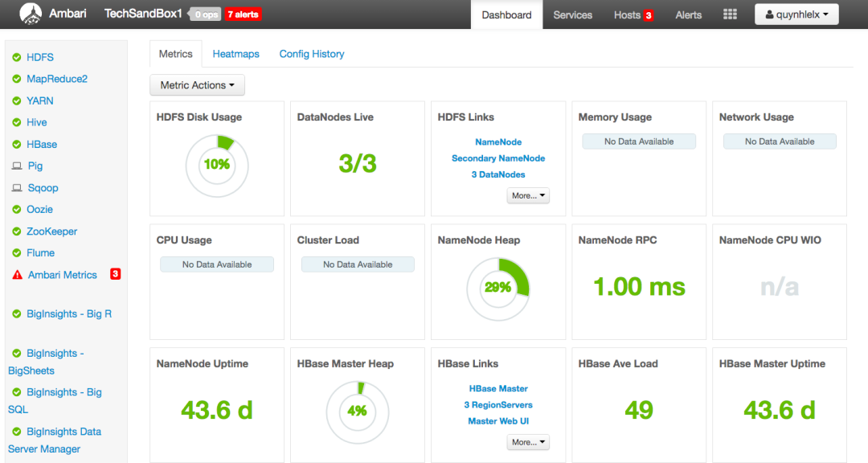This screenshot has width=868, height=463.
Task: Open the HDFS service
Action: point(40,57)
